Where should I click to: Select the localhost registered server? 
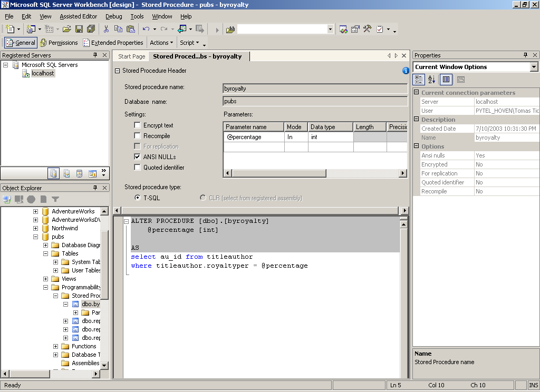(43, 73)
